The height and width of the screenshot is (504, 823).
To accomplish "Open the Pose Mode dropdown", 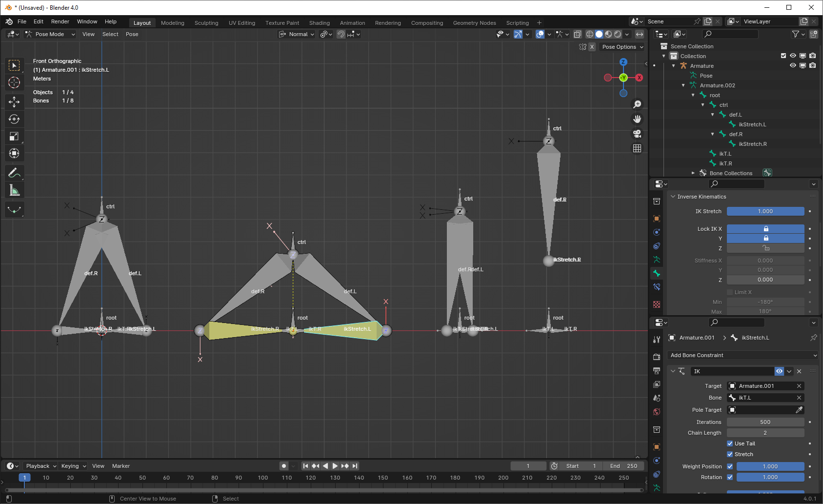I will point(50,34).
